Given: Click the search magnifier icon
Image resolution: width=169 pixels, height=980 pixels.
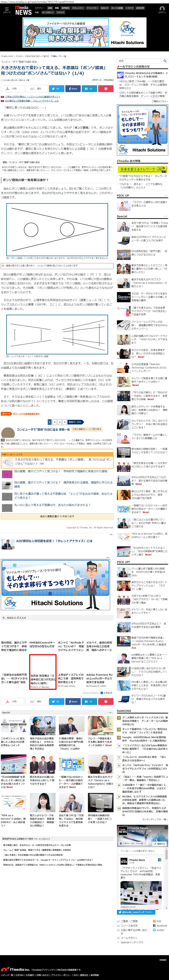Looking at the screenshot, I should pyautogui.click(x=164, y=61).
